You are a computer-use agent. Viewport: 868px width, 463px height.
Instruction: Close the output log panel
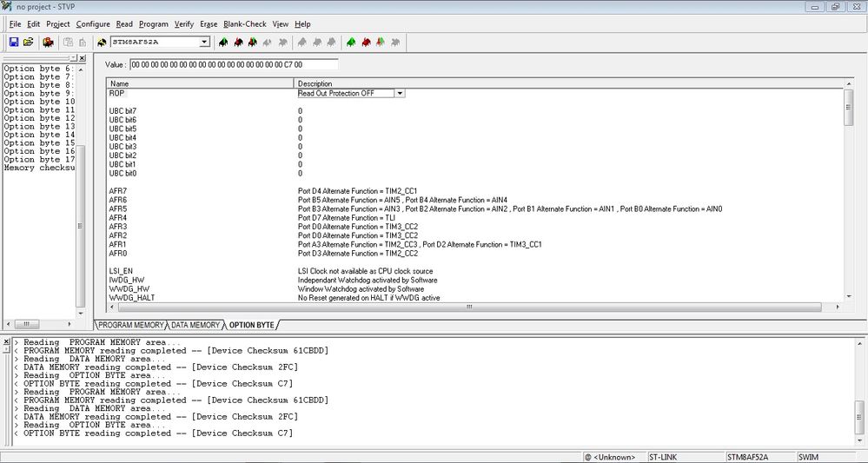pyautogui.click(x=6, y=341)
